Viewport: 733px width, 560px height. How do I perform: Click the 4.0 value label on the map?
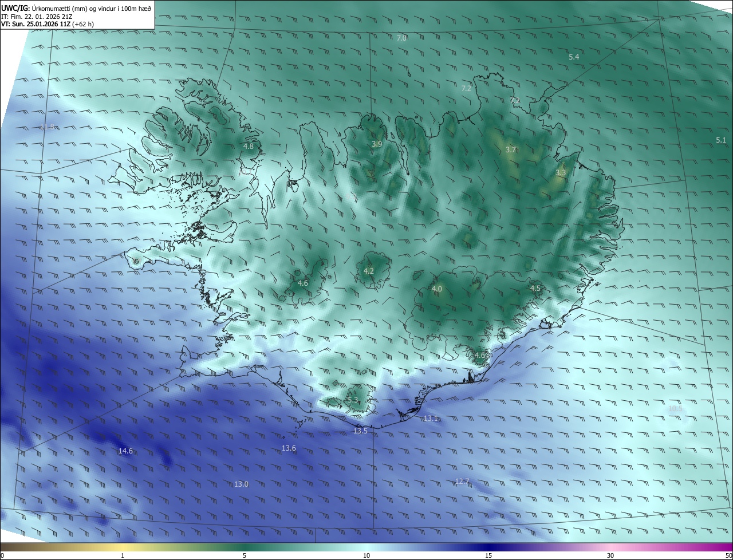pyautogui.click(x=437, y=289)
